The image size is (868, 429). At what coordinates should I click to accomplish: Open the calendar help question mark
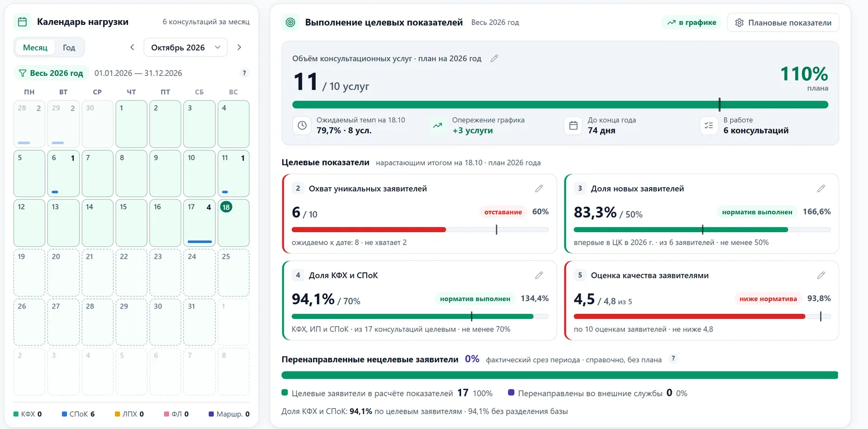[244, 73]
